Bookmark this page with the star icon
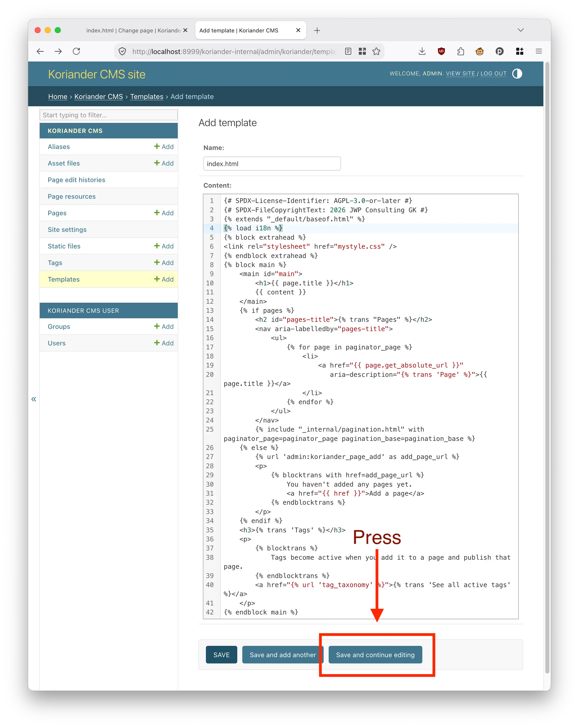579x728 pixels. [376, 51]
